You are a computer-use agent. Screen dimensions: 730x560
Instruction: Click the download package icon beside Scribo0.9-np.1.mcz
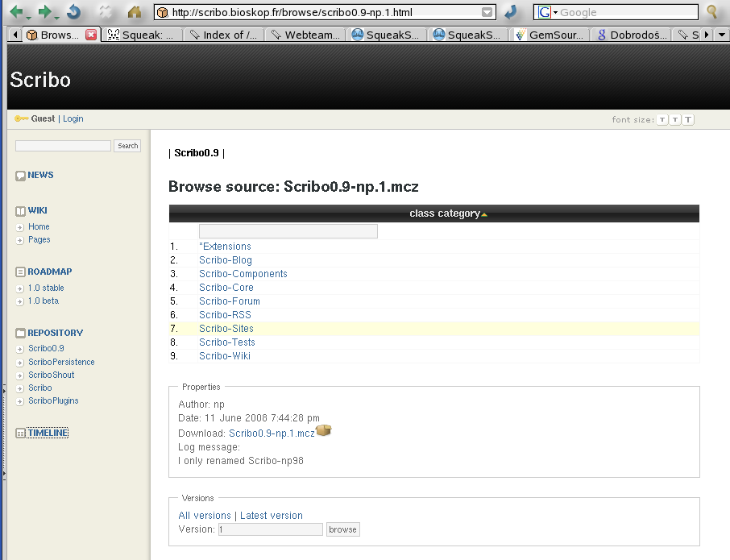(x=324, y=431)
